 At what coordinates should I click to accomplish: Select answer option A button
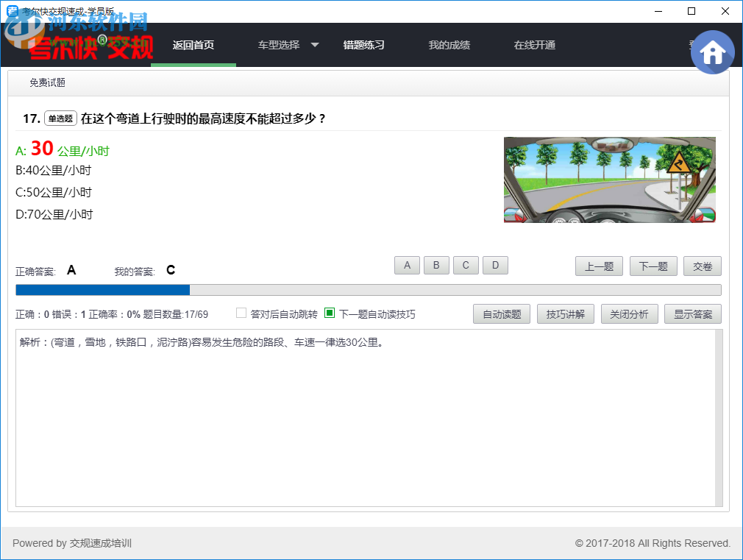tap(407, 265)
